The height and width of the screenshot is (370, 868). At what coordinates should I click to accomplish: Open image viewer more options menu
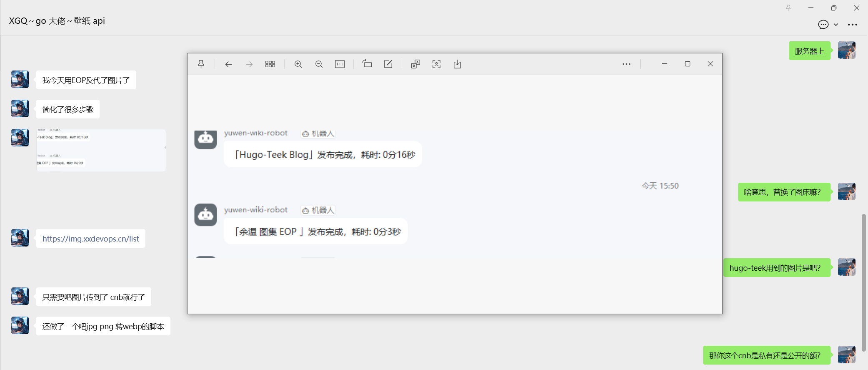pyautogui.click(x=626, y=64)
